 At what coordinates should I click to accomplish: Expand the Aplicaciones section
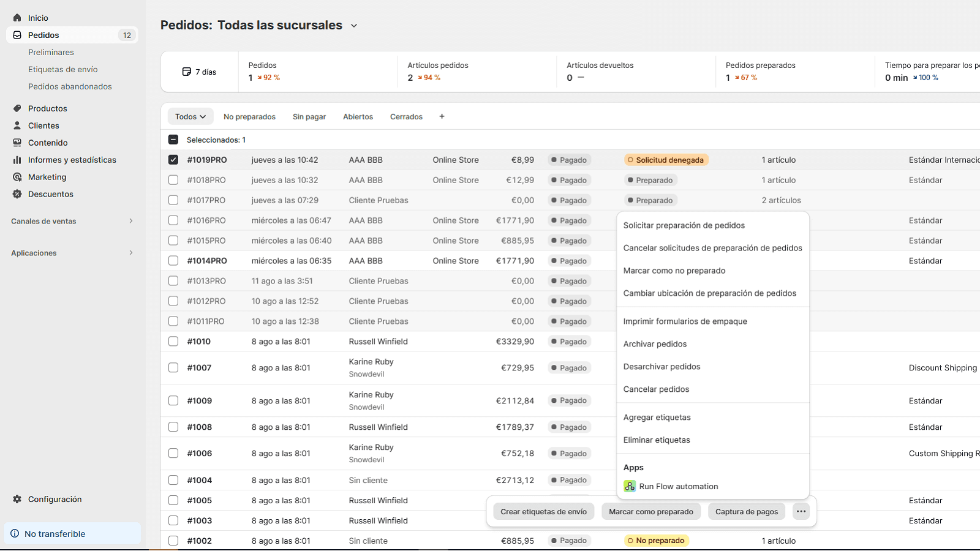[x=130, y=253]
